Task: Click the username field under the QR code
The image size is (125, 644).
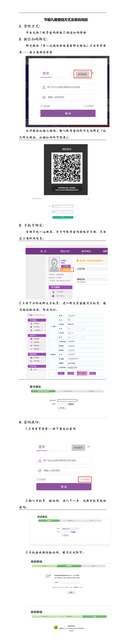Action: [63, 206]
